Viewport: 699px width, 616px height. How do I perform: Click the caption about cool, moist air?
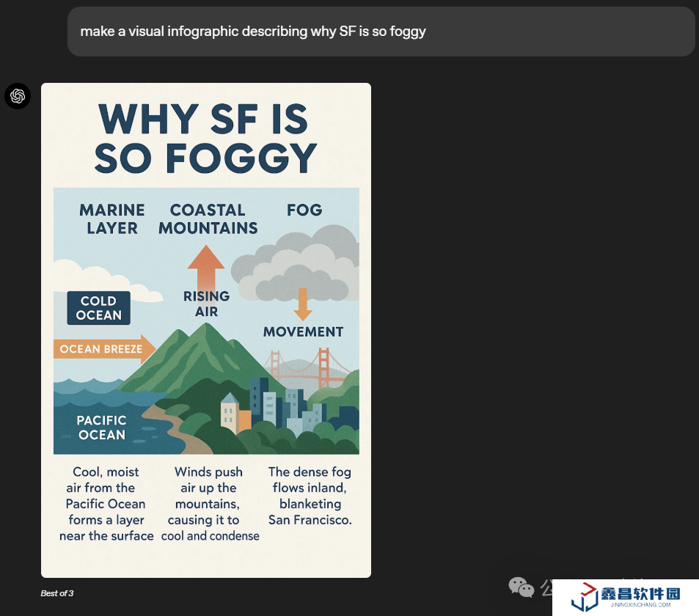(106, 504)
